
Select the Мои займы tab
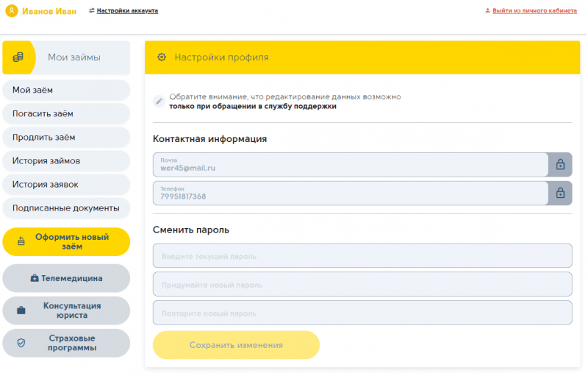click(x=66, y=57)
